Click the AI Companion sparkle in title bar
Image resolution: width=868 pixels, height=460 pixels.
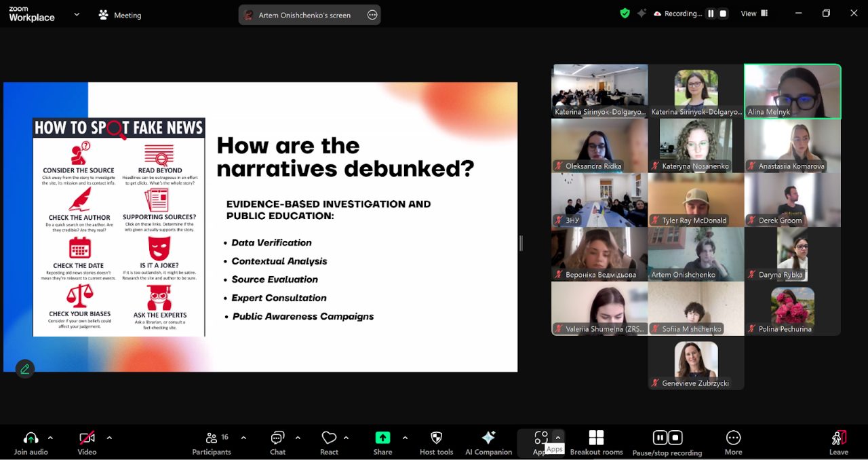(642, 13)
